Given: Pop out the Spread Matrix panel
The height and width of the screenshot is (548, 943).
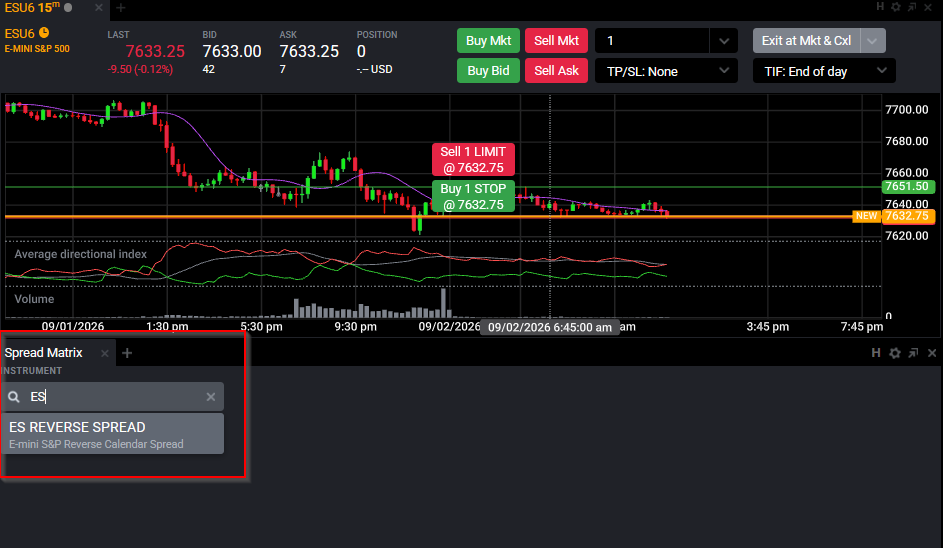Looking at the screenshot, I should 914,353.
